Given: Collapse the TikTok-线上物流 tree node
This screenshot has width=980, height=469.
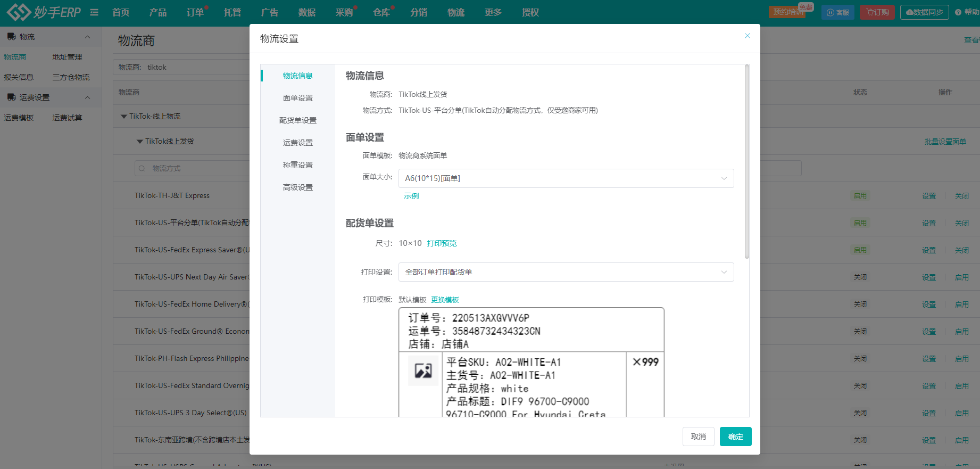Looking at the screenshot, I should (124, 116).
